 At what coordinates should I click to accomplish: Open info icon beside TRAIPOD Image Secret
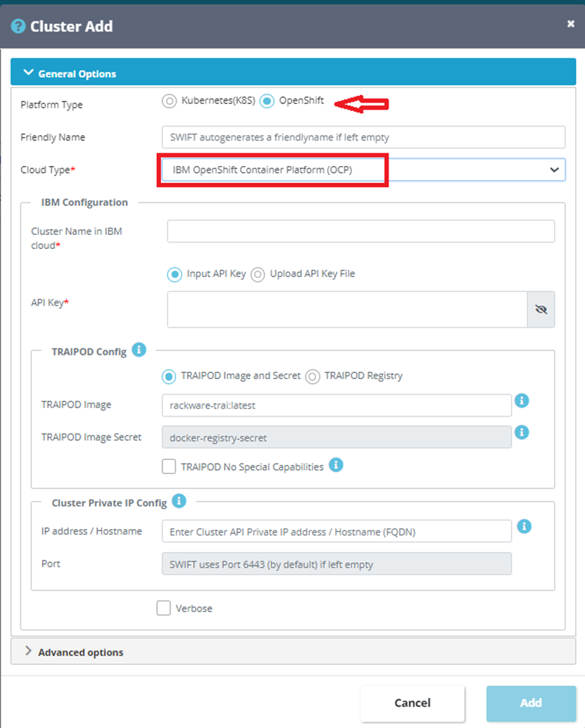[x=522, y=433]
